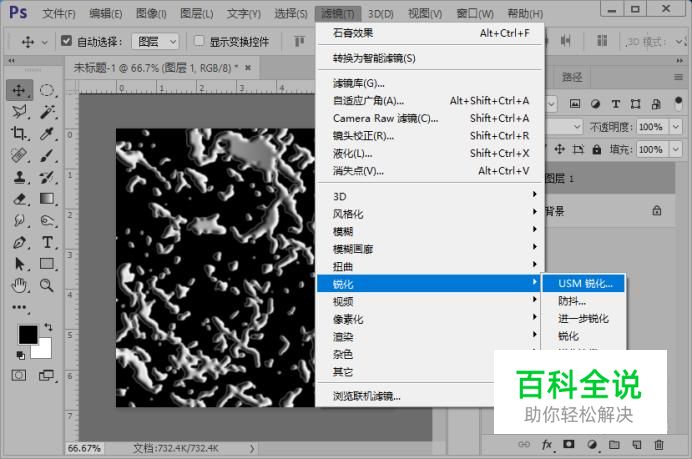The height and width of the screenshot is (459, 692).
Task: Toggle the 自动选择 checkbox
Action: pos(66,41)
